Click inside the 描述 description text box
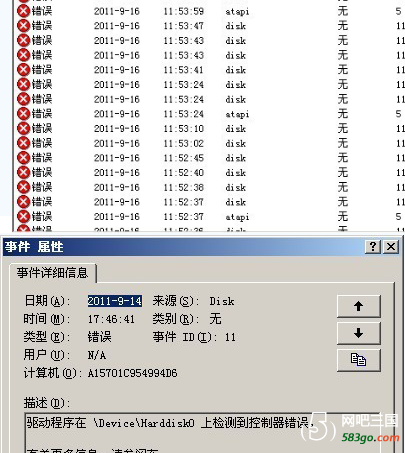The image size is (405, 453). click(202, 433)
